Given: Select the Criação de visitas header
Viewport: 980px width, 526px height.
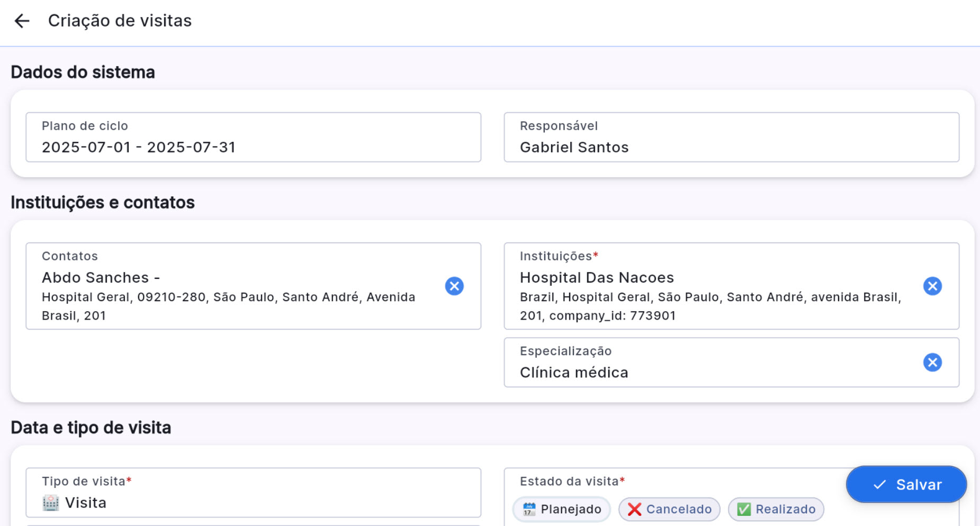Looking at the screenshot, I should click(120, 21).
